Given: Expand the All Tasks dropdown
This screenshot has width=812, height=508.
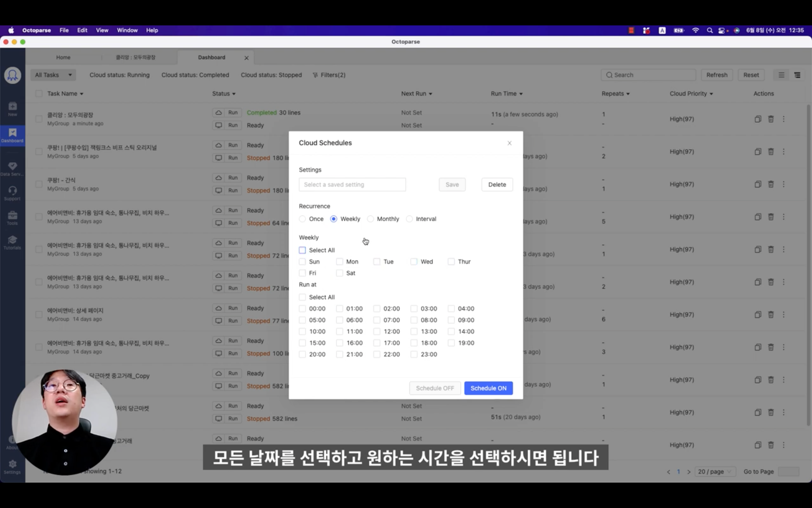Looking at the screenshot, I should coord(53,75).
